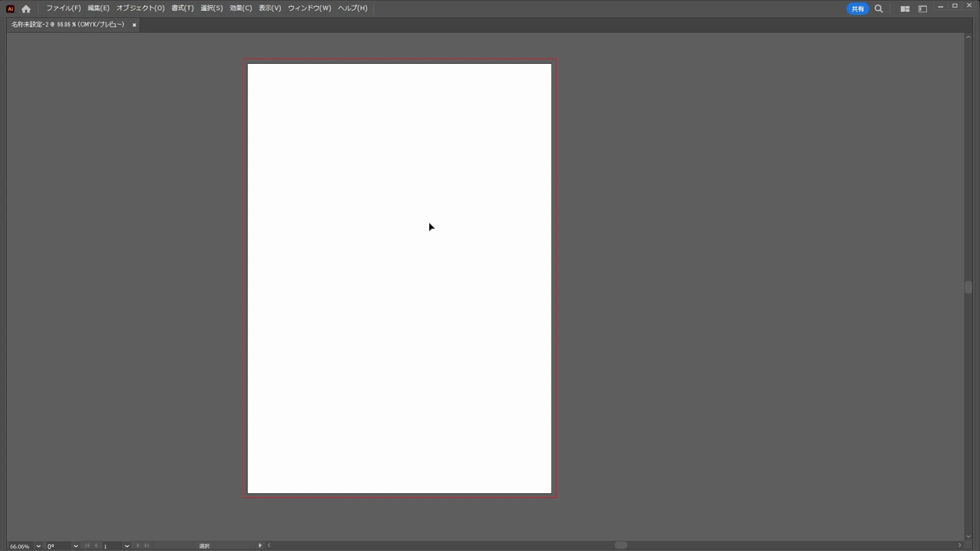Image resolution: width=980 pixels, height=551 pixels.
Task: Close the 名称未設定-2 document tab
Action: [134, 25]
